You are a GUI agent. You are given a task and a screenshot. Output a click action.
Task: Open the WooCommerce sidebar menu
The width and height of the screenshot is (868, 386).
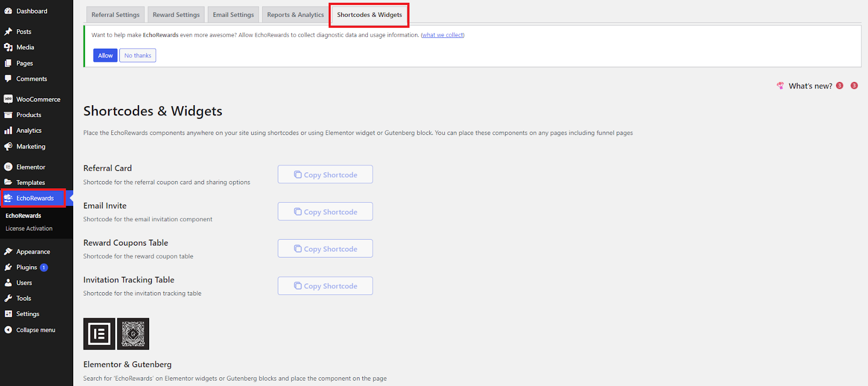[38, 99]
